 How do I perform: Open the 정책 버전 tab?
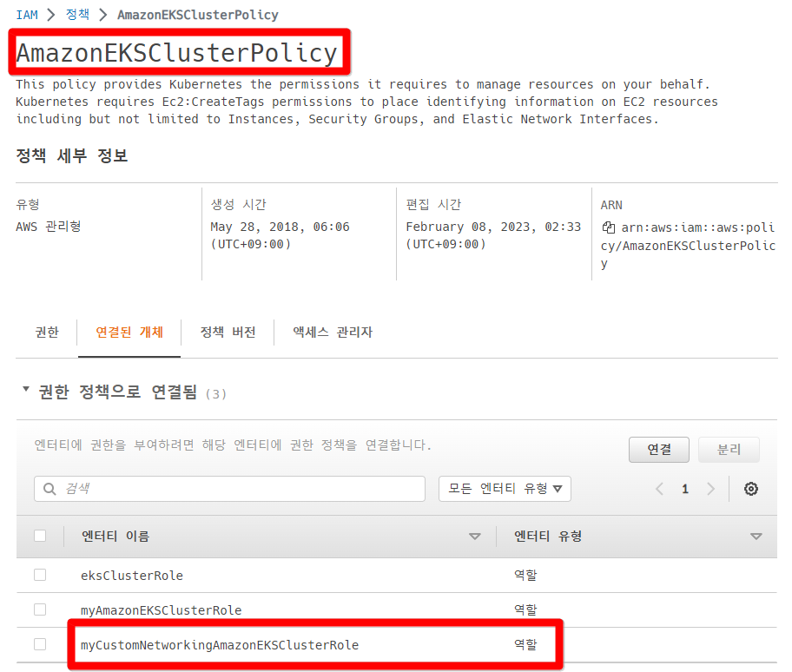click(x=228, y=333)
